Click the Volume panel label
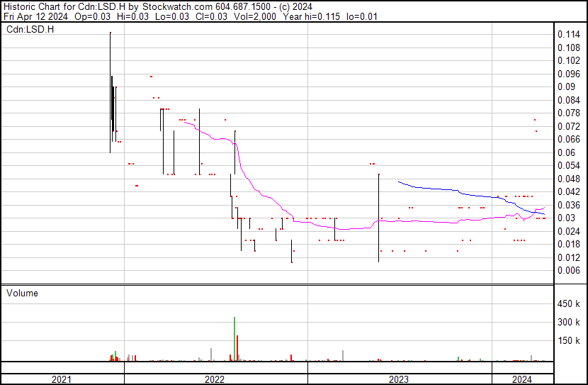Viewport: 588px width, 385px height. tap(22, 293)
